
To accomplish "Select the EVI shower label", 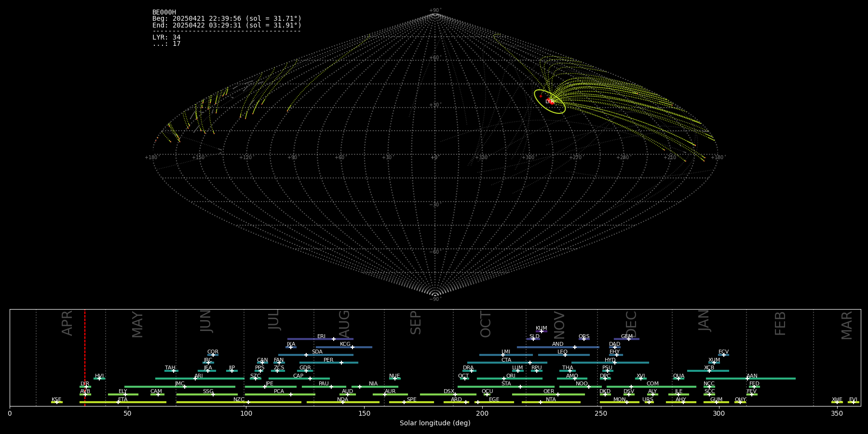I will point(853,400).
